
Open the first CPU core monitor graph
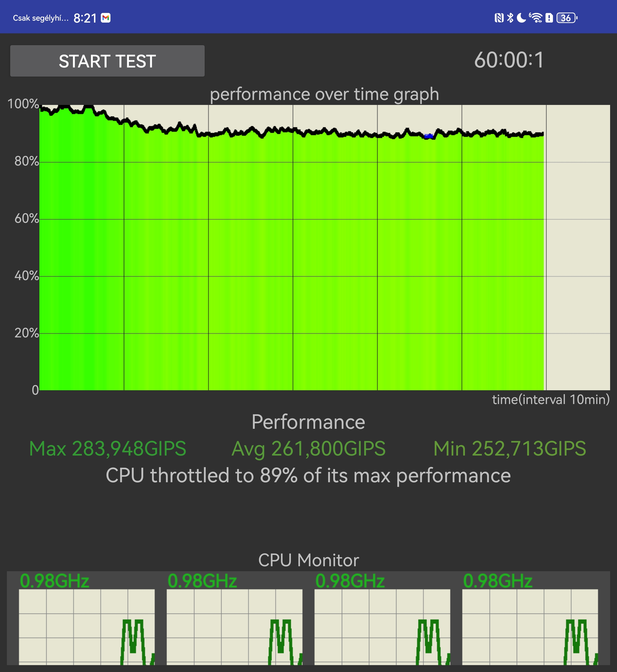click(87, 627)
